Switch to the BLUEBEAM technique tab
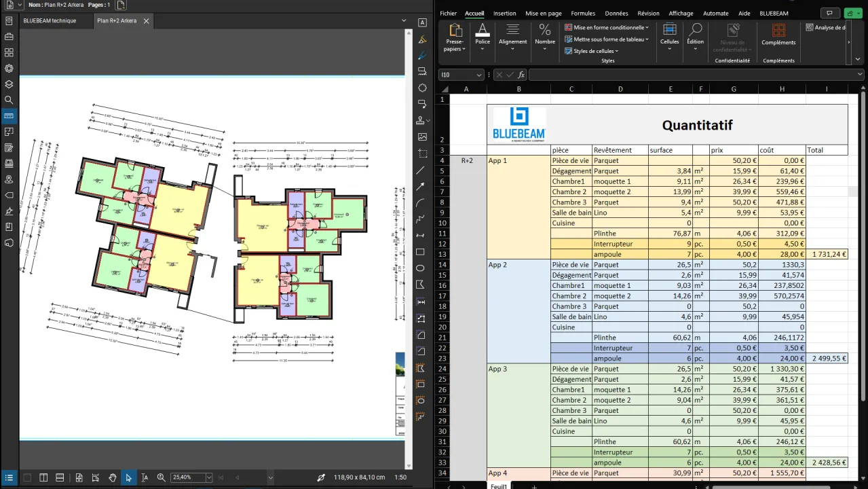 pos(50,21)
